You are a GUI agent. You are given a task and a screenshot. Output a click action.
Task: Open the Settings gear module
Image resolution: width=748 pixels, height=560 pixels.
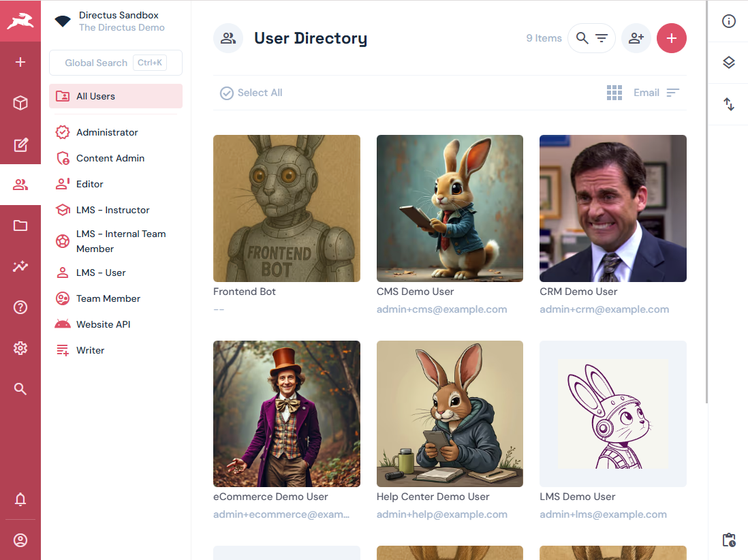(20, 348)
